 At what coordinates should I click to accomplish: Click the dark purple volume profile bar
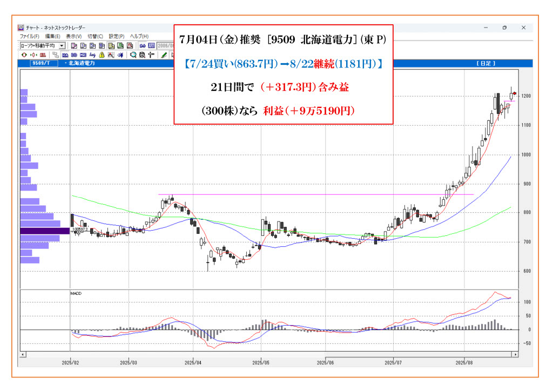[45, 231]
